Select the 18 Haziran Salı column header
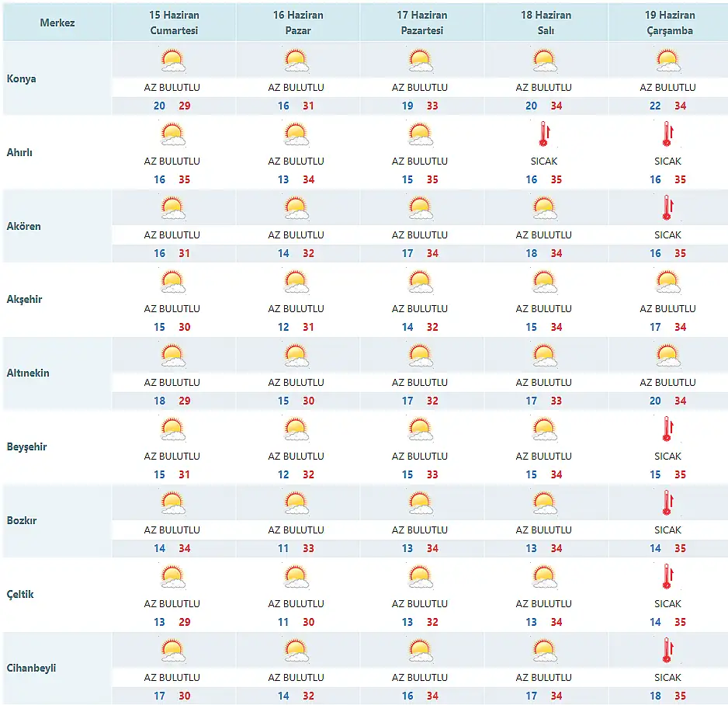 [x=546, y=23]
